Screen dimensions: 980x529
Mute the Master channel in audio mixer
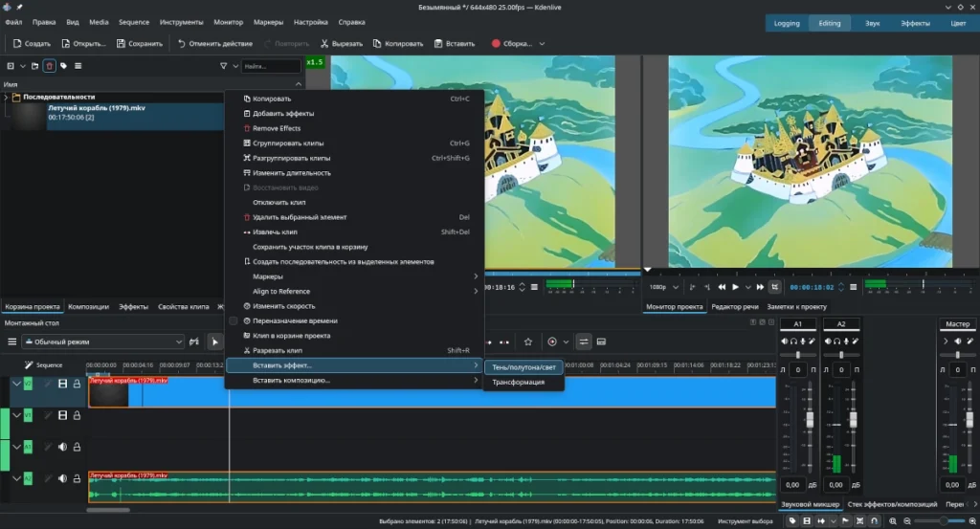point(957,341)
